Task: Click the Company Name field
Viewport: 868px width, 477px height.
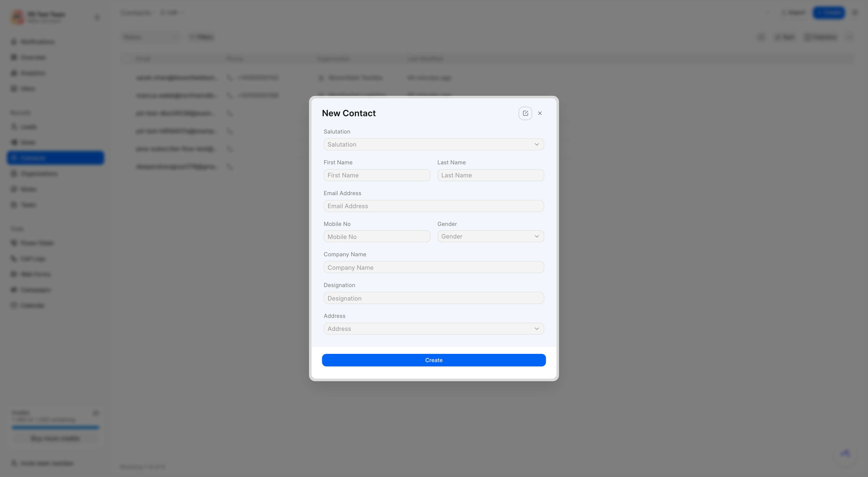Action: tap(434, 267)
